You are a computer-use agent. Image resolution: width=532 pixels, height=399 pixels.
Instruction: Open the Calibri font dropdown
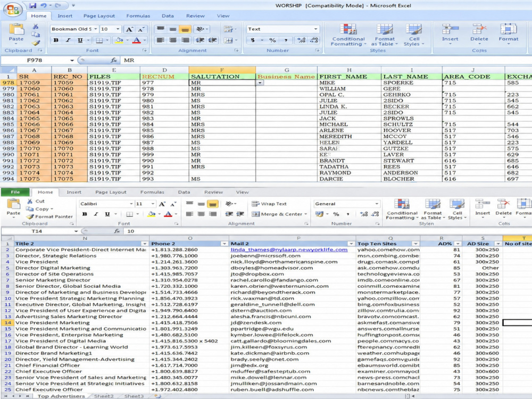click(x=131, y=204)
